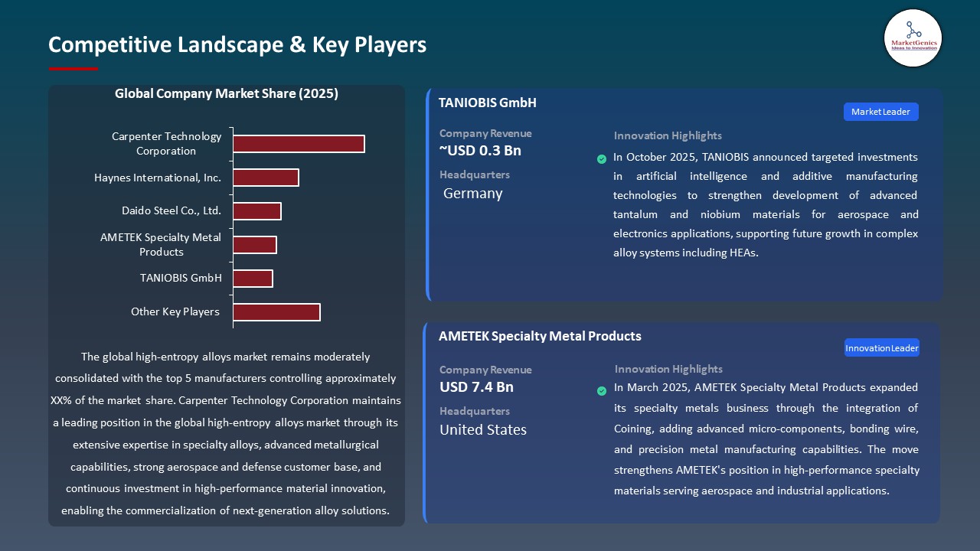980x551 pixels.
Task: Click the slide title Competitive Landscape & Key Players
Action: click(x=237, y=44)
